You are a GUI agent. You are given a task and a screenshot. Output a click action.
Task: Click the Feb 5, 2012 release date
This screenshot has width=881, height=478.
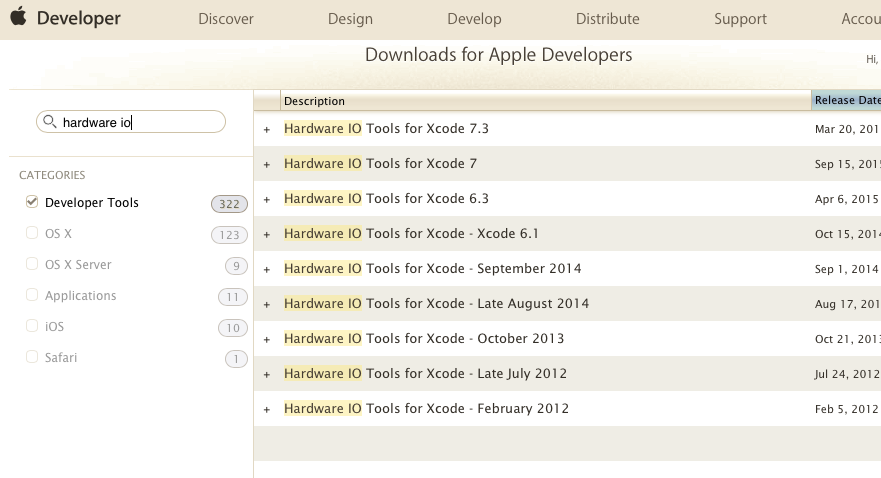[x=846, y=409]
